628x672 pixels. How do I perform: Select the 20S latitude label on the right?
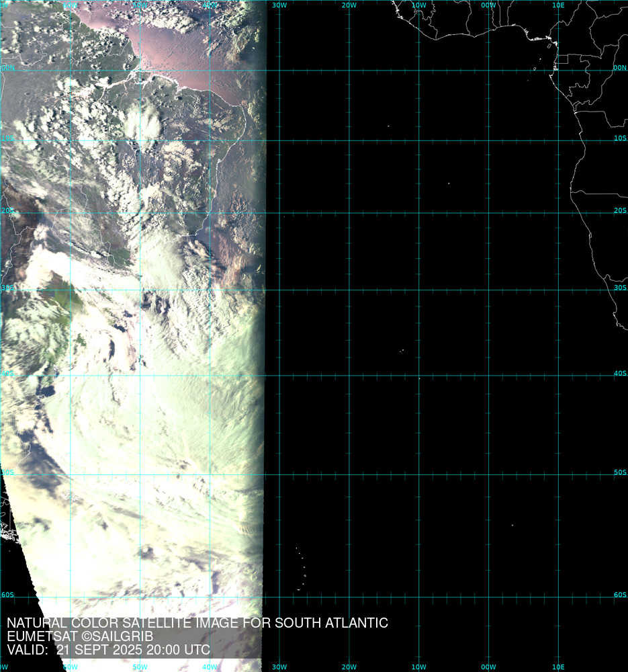[620, 210]
